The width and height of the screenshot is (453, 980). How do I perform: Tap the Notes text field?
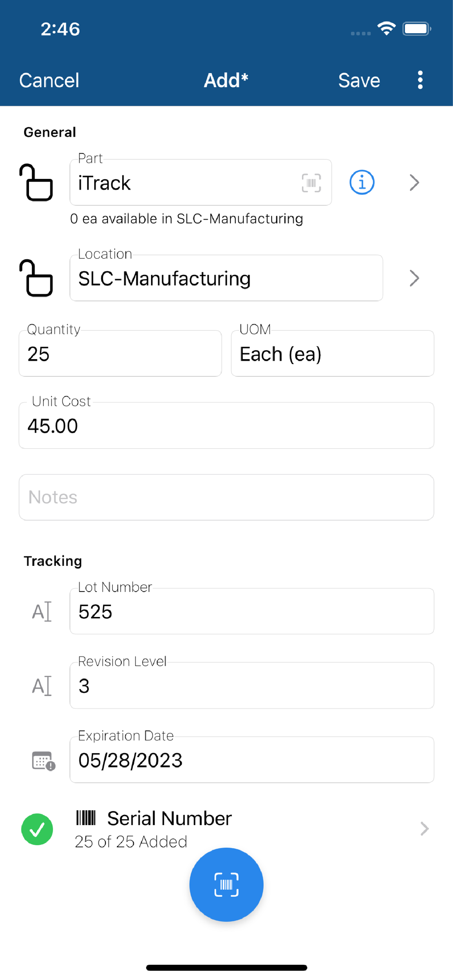pos(226,497)
